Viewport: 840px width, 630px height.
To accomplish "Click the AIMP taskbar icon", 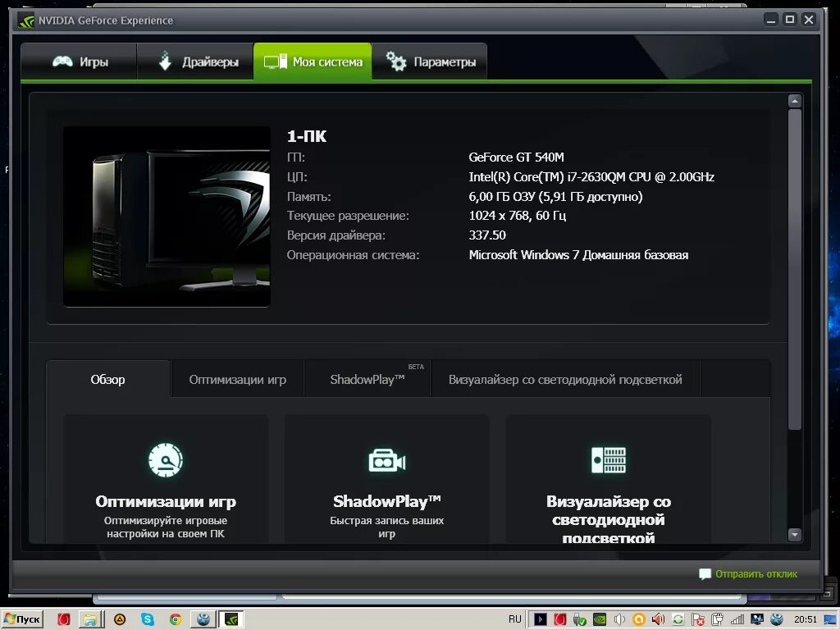I will click(x=120, y=620).
